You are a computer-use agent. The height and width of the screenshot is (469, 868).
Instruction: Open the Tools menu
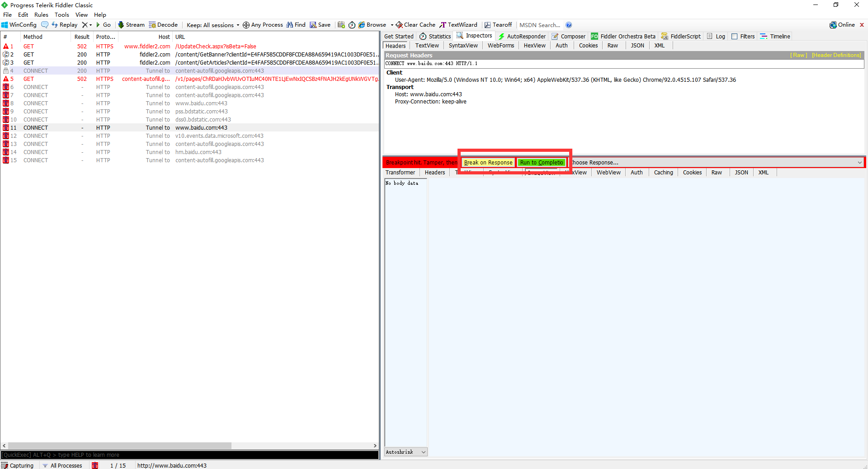tap(62, 15)
